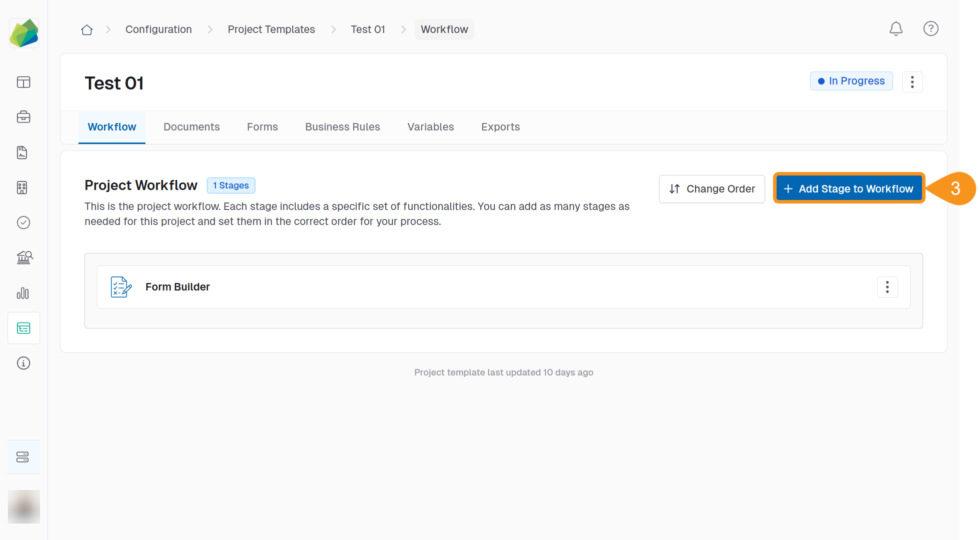Click the In Progress status badge
The width and height of the screenshot is (980, 540).
coord(851,81)
